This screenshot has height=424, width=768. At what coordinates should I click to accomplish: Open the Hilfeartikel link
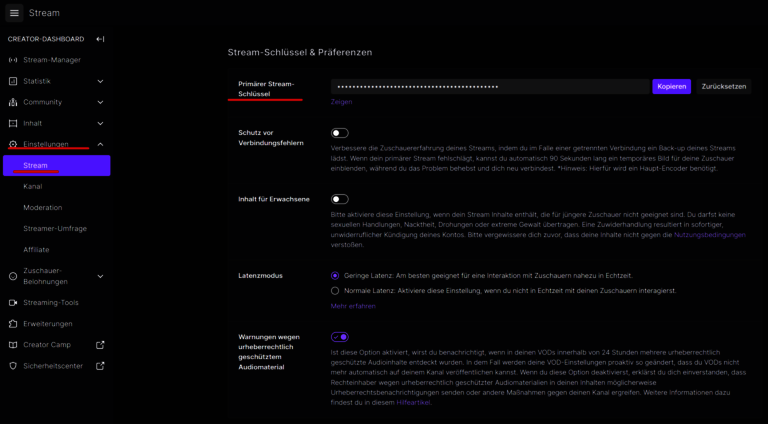point(413,402)
